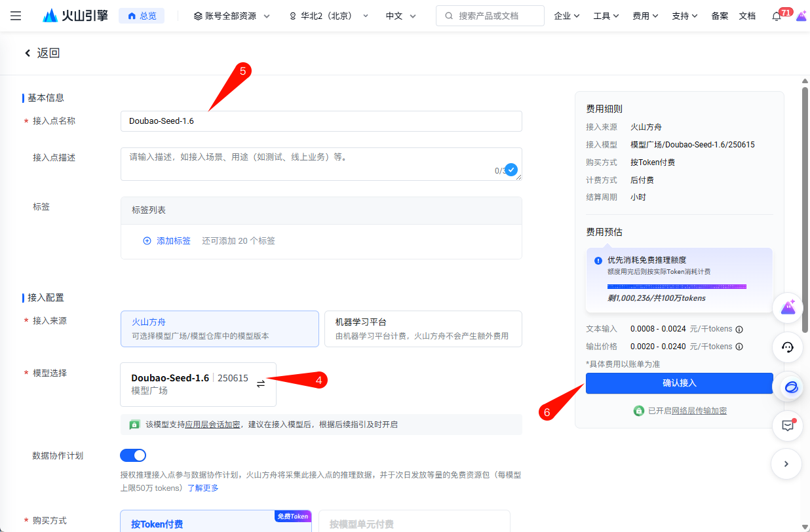Open the 企业 menu
Image resolution: width=810 pixels, height=532 pixels.
567,16
